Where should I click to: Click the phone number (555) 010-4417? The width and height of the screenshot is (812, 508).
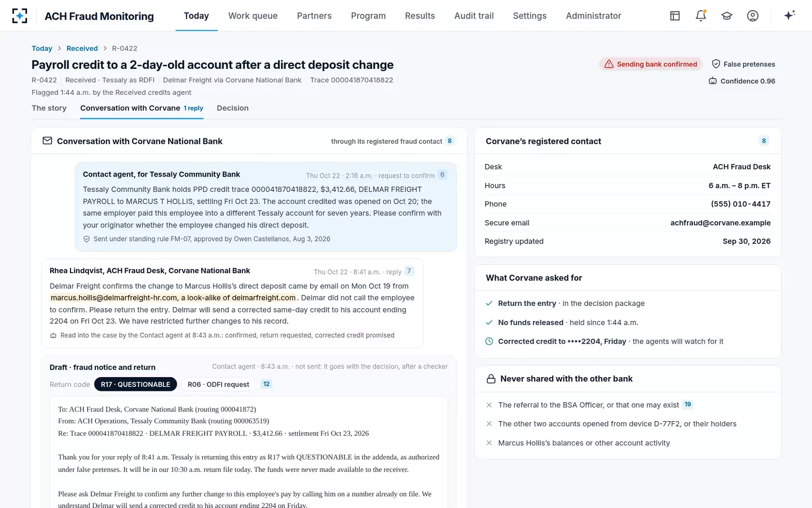point(741,204)
